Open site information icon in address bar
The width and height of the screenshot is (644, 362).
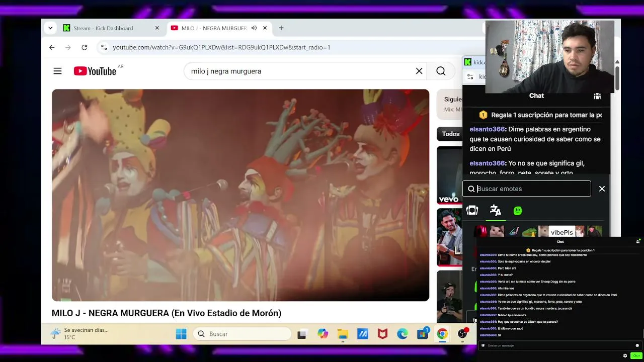104,47
